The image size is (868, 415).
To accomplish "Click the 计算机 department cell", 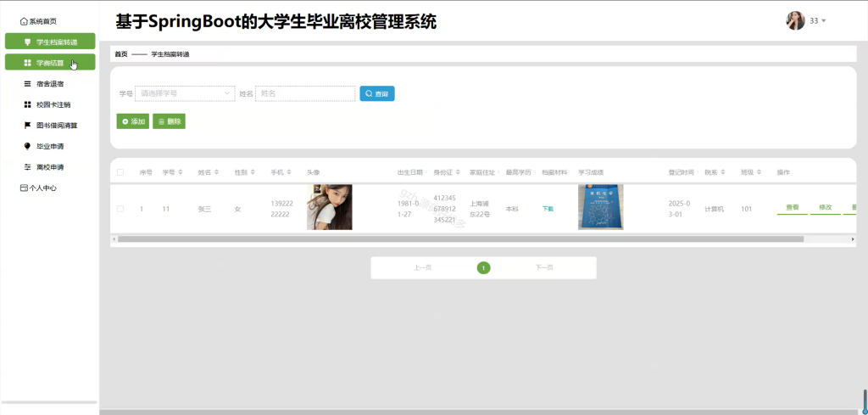I will pyautogui.click(x=714, y=209).
